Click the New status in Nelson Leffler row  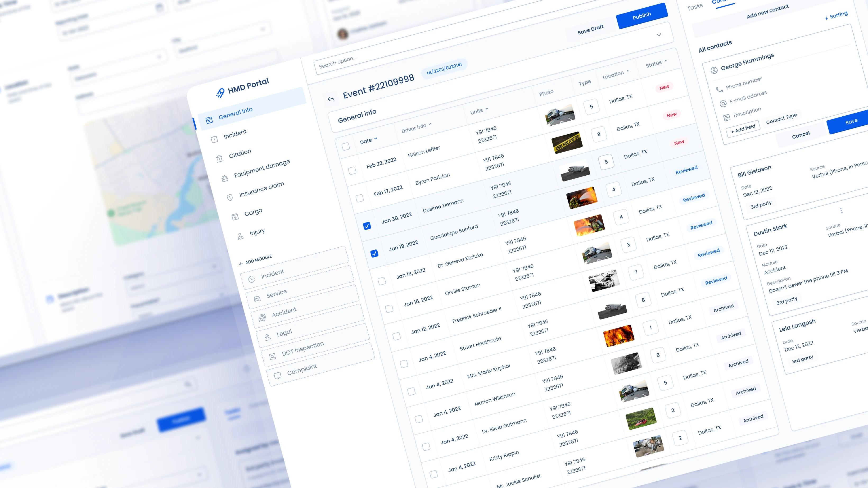(x=664, y=87)
